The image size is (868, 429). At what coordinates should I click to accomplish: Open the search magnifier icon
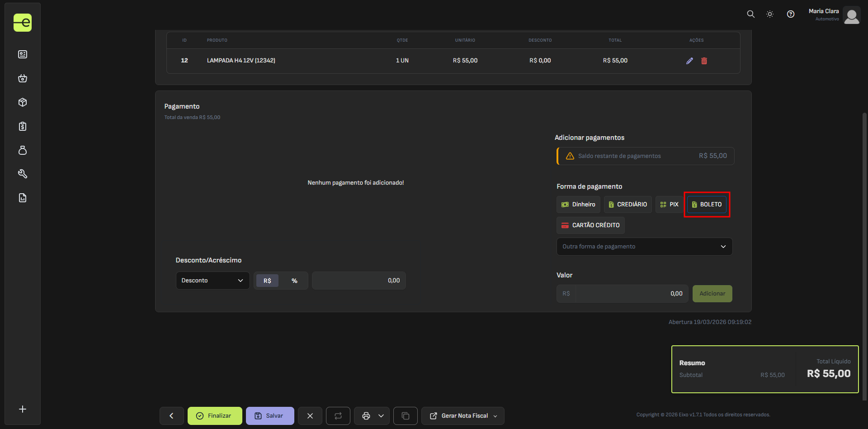[750, 14]
